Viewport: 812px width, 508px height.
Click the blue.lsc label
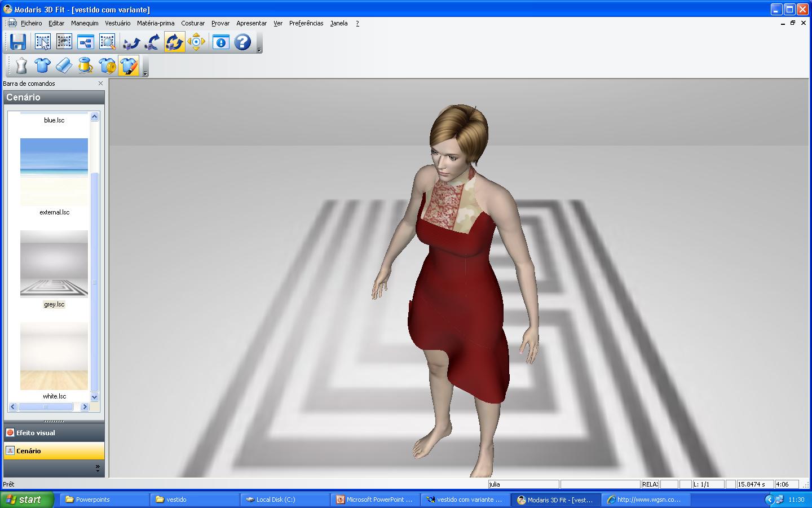point(54,120)
